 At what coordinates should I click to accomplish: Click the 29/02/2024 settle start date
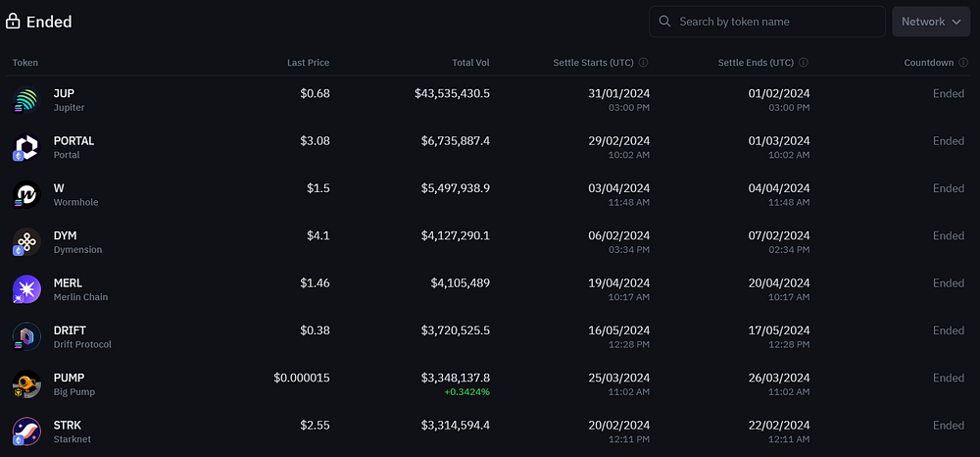(x=618, y=141)
